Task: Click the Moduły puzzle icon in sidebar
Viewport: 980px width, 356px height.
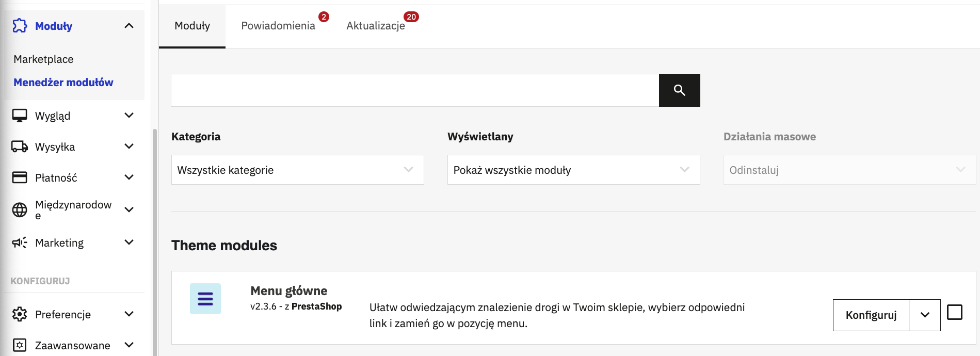Action: click(x=20, y=26)
